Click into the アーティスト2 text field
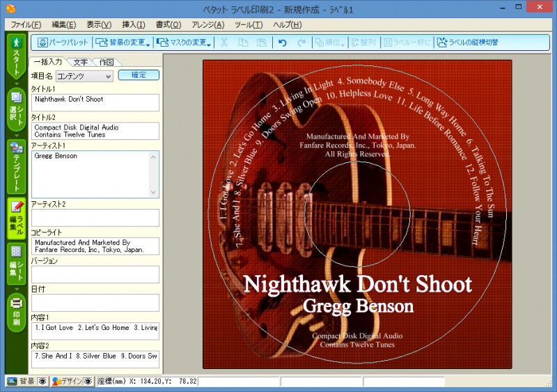 tap(95, 218)
